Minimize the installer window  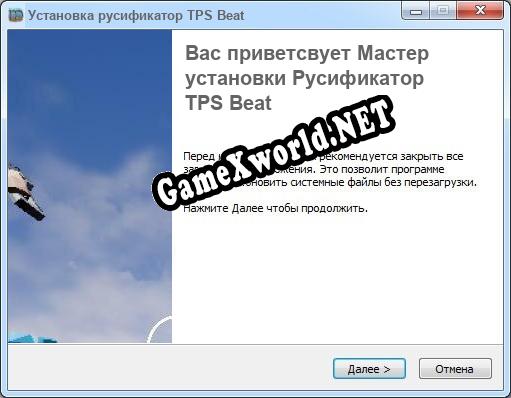[x=416, y=12]
